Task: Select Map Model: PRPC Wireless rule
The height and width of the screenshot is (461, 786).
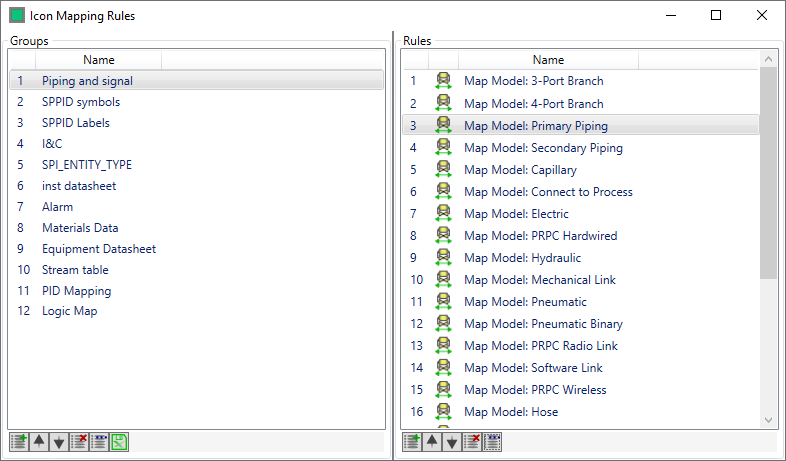Action: pyautogui.click(x=535, y=390)
